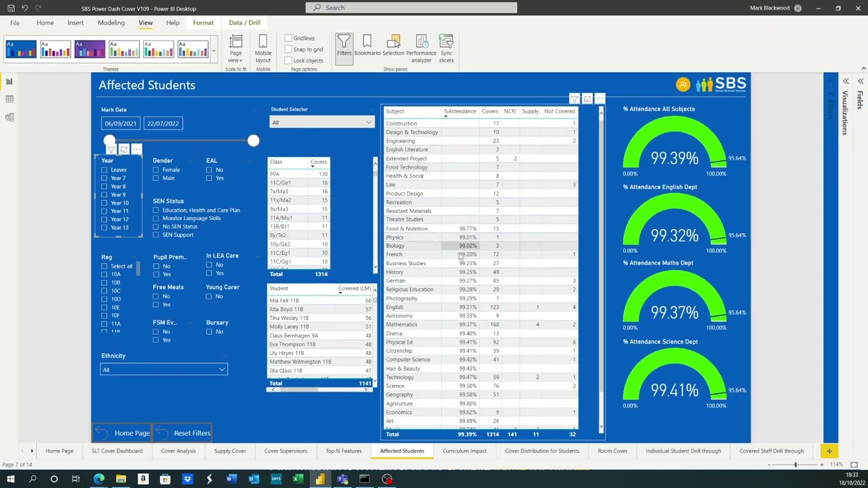The width and height of the screenshot is (868, 488).
Task: Add a new report page with plus button
Action: click(829, 451)
